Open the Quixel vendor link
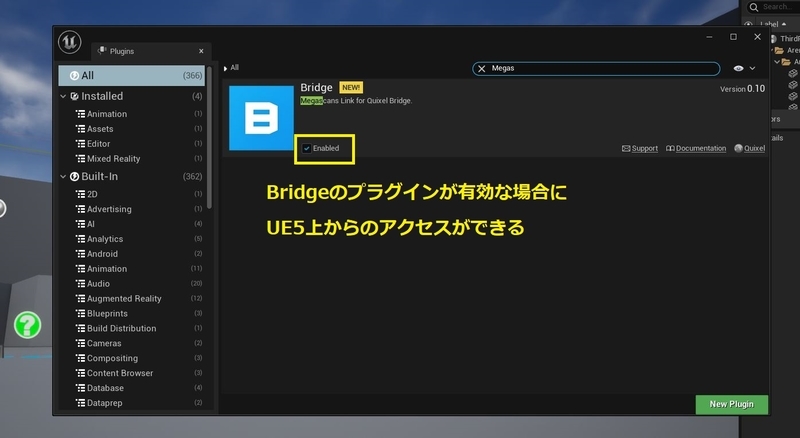The width and height of the screenshot is (800, 438). point(749,148)
